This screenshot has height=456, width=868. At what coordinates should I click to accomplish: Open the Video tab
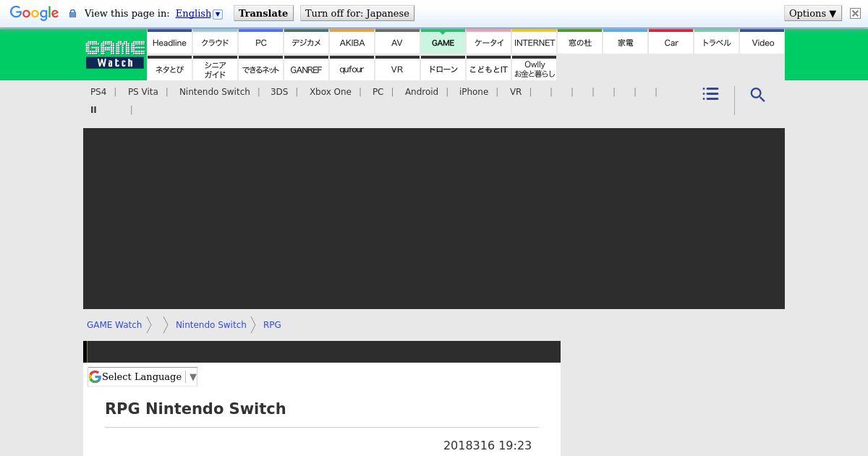762,42
